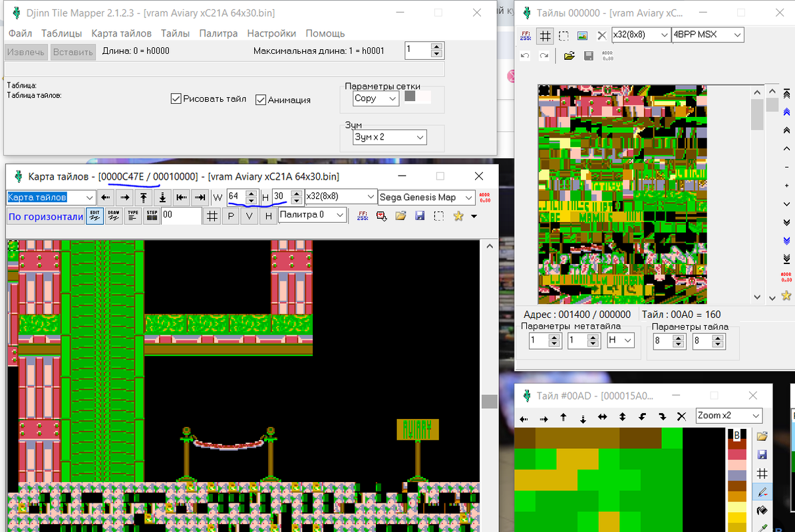Save the tile map with the floppy icon

tap(420, 216)
